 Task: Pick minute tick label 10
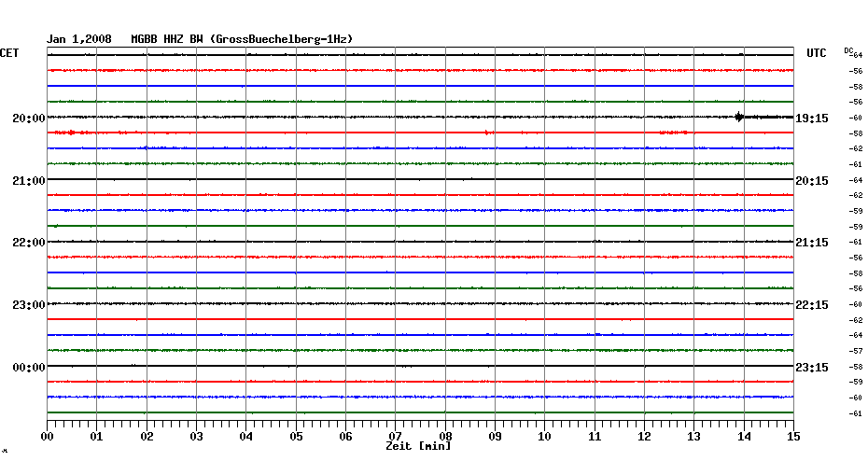tap(544, 436)
